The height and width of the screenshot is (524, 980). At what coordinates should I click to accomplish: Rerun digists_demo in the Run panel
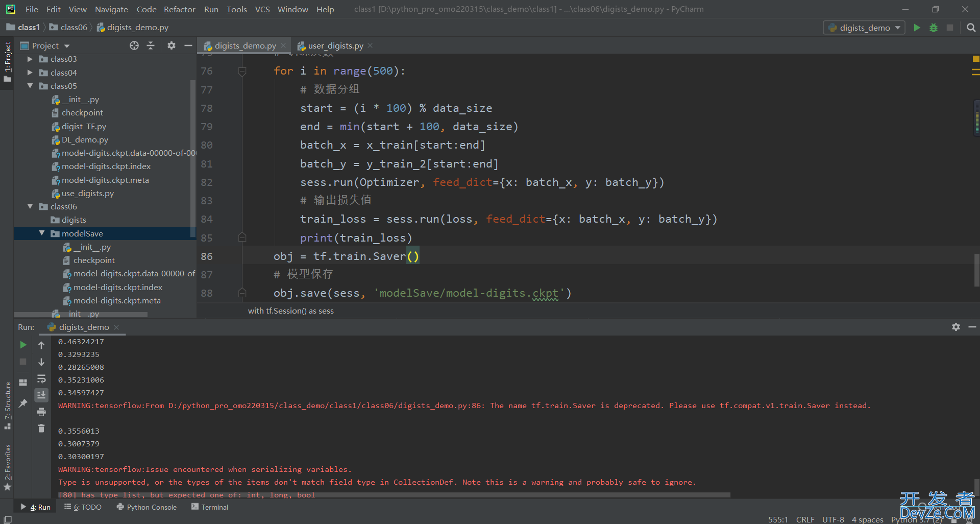pos(23,345)
